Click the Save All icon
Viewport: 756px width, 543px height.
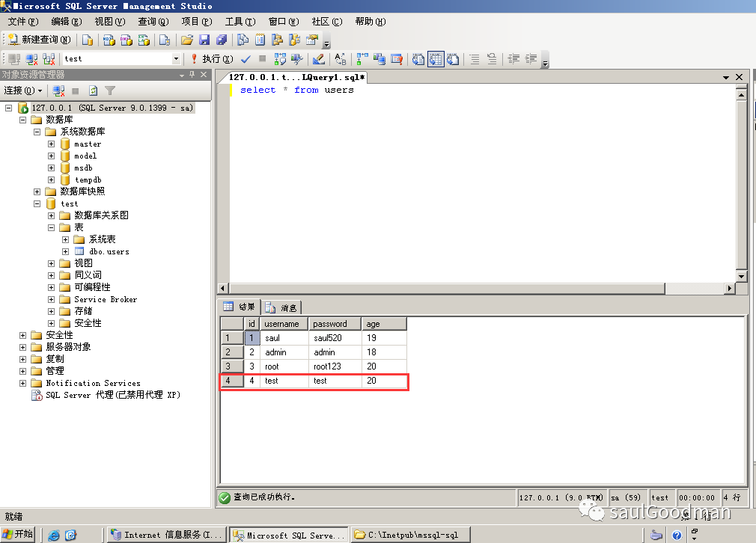click(222, 40)
